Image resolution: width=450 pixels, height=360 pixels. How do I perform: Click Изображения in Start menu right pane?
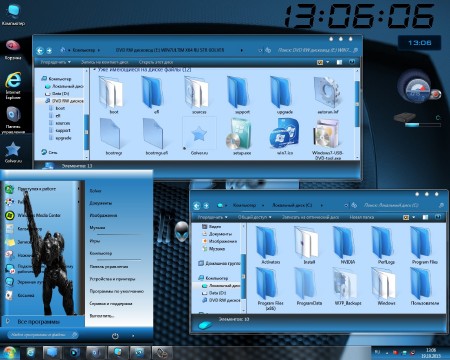[x=103, y=215]
